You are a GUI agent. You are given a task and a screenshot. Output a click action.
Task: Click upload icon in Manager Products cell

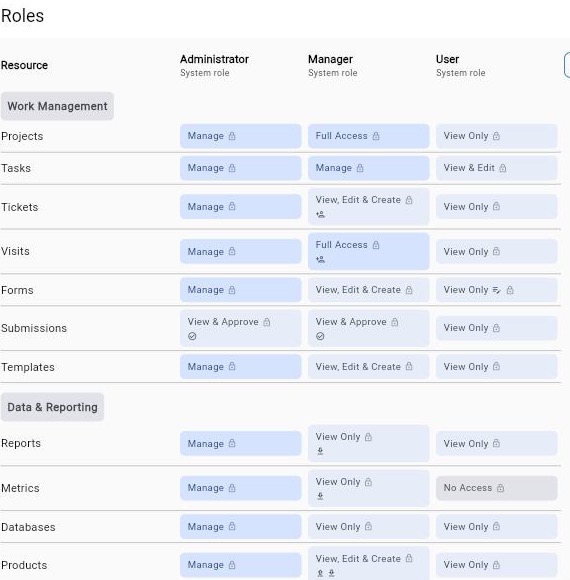(320, 573)
